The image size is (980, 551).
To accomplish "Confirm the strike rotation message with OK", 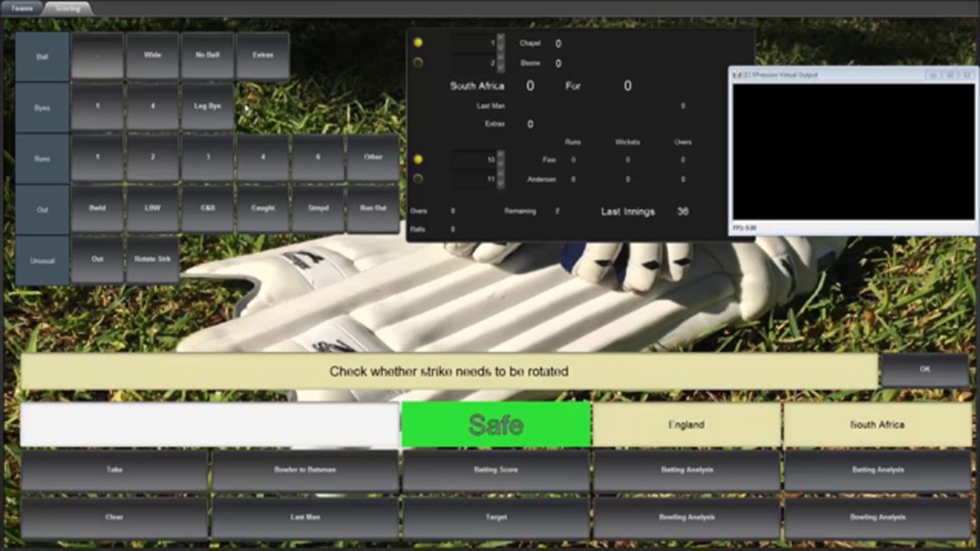I will pos(924,370).
